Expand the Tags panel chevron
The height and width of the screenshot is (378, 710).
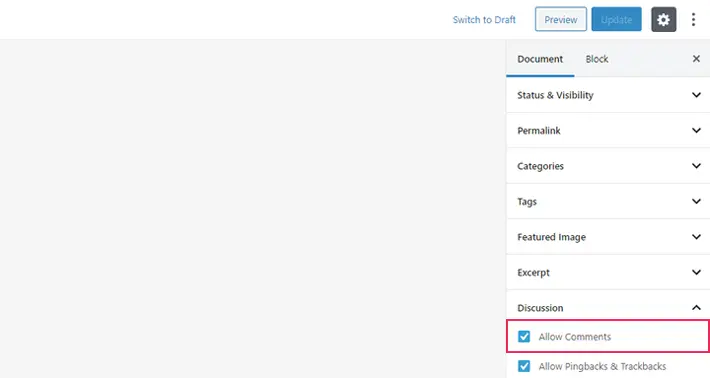click(x=696, y=201)
